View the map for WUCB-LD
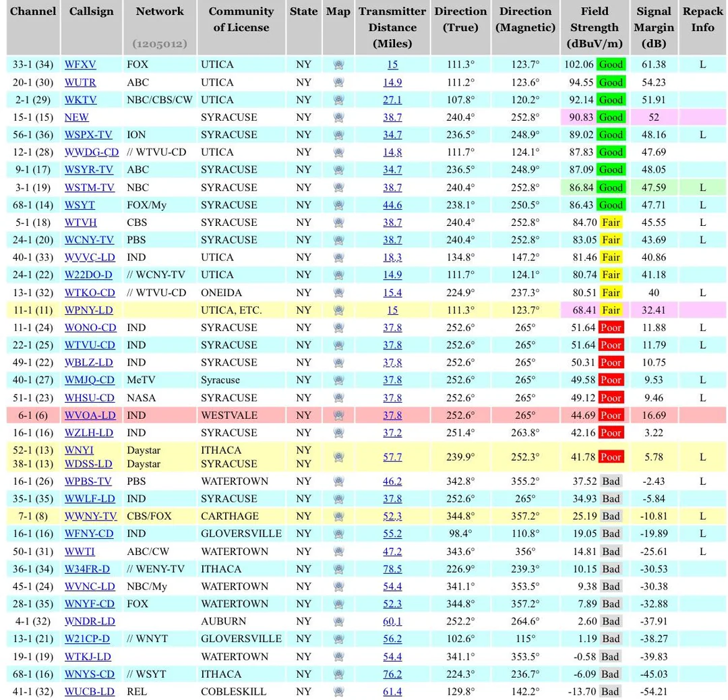This screenshot has height=700, width=728. [x=338, y=691]
